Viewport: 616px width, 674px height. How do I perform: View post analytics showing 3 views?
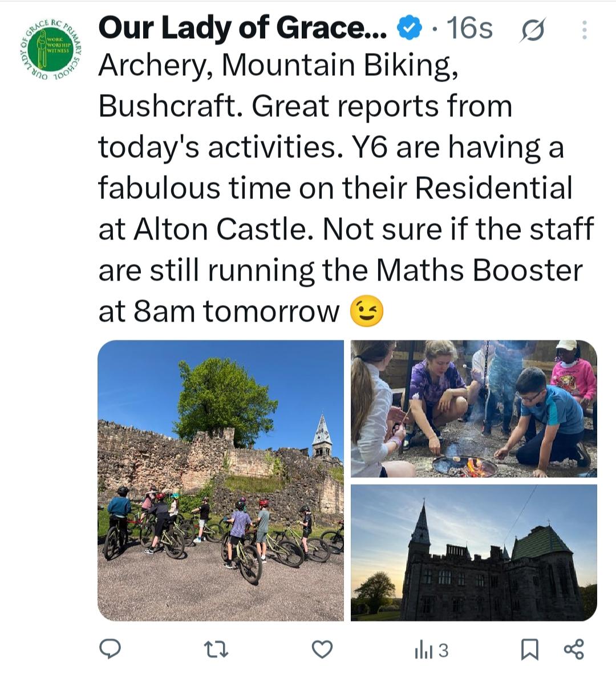432,651
